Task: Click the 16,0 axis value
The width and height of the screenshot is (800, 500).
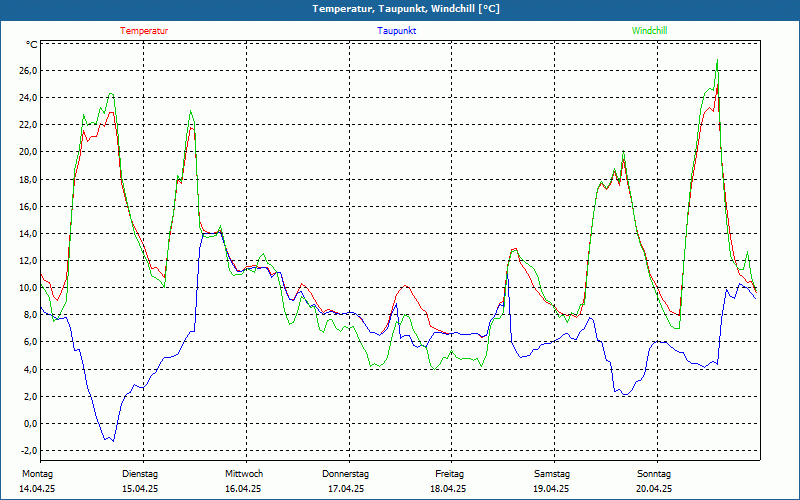Action: (x=28, y=206)
